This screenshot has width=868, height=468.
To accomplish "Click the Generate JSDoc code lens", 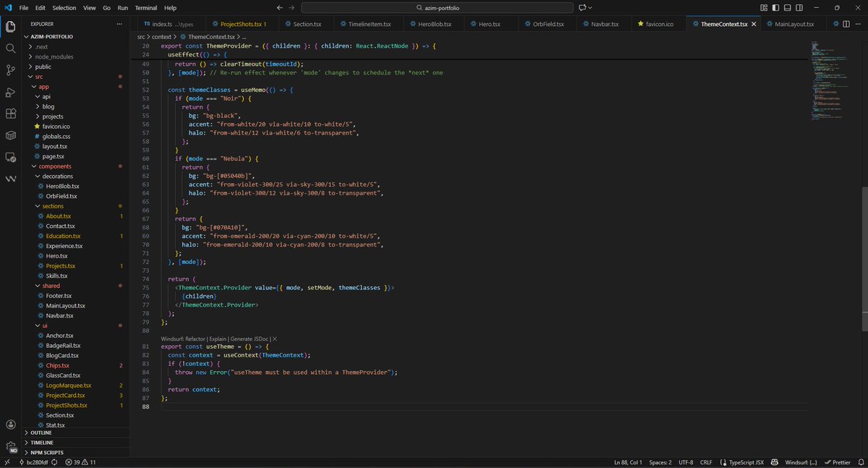I will [250, 339].
